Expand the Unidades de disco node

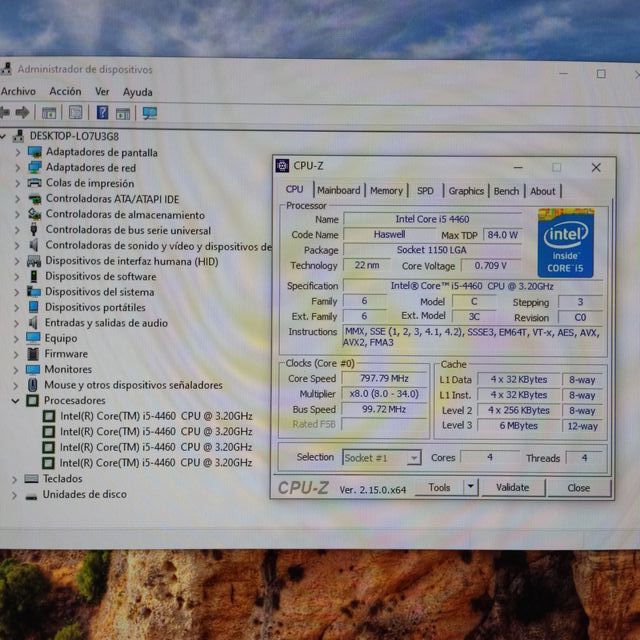coord(14,495)
